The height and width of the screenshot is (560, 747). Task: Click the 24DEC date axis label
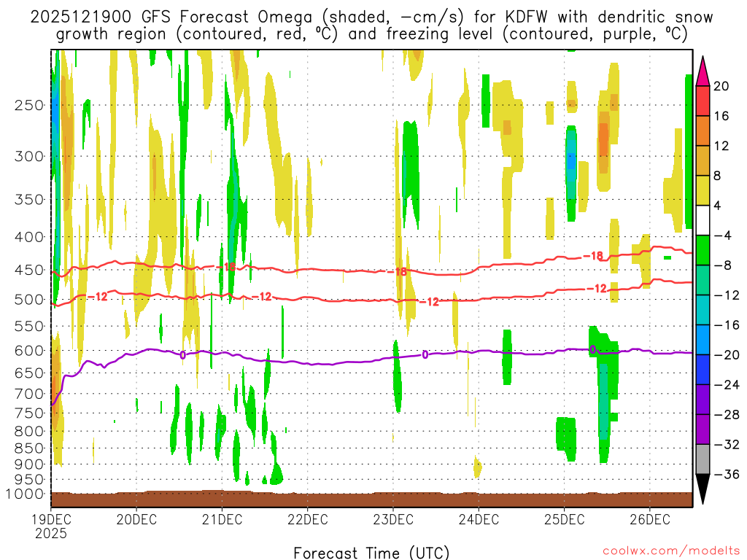pyautogui.click(x=479, y=519)
